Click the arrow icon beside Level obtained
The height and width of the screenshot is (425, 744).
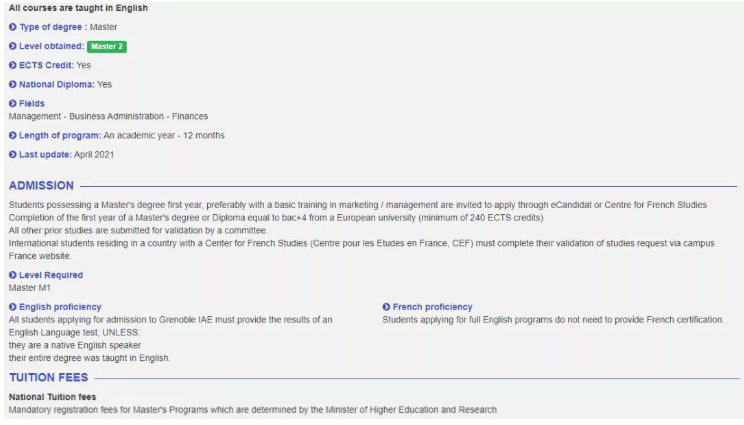coord(13,46)
